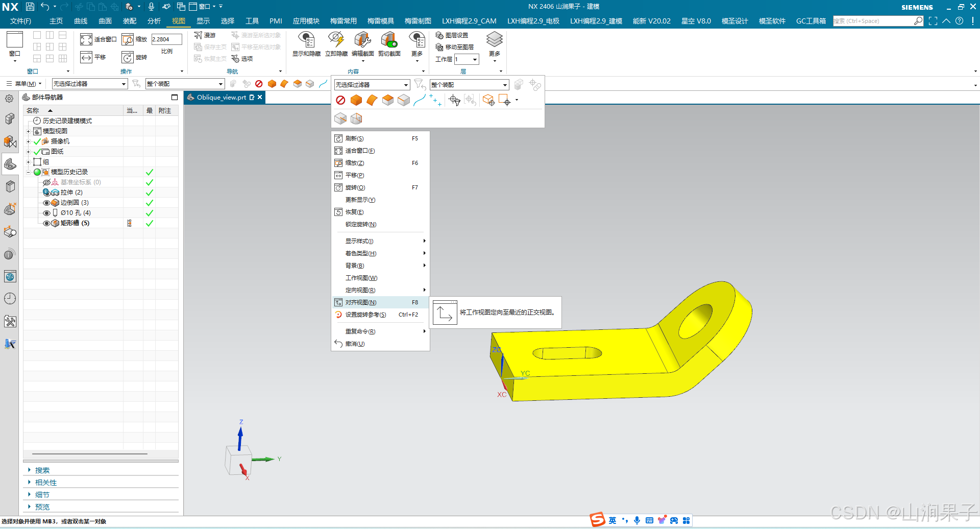The height and width of the screenshot is (529, 980).
Task: Click the Fit Window (适合窗口) icon
Action: 86,39
